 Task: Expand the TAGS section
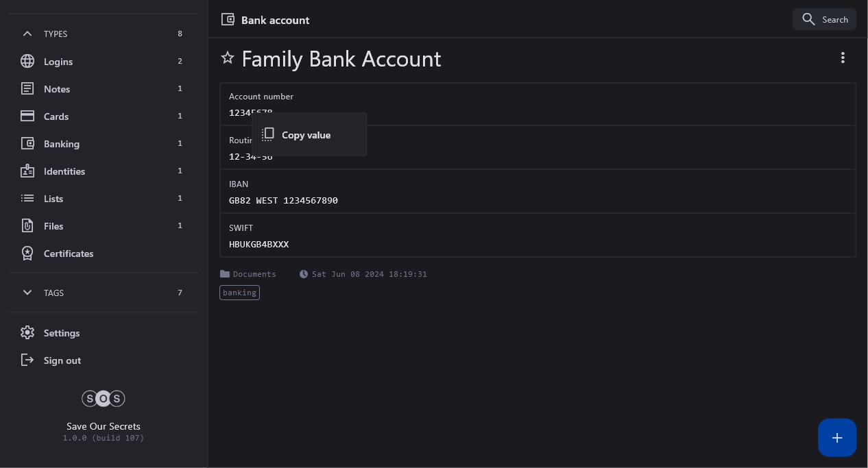tap(27, 293)
